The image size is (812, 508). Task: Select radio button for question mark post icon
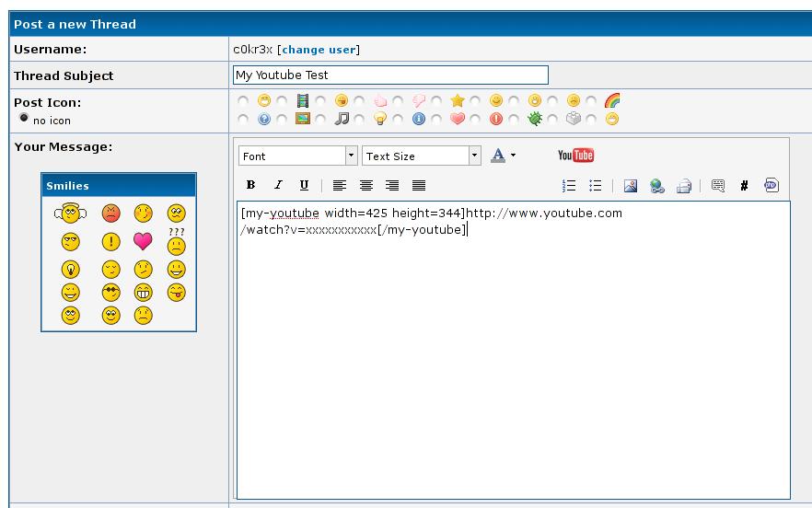(243, 119)
